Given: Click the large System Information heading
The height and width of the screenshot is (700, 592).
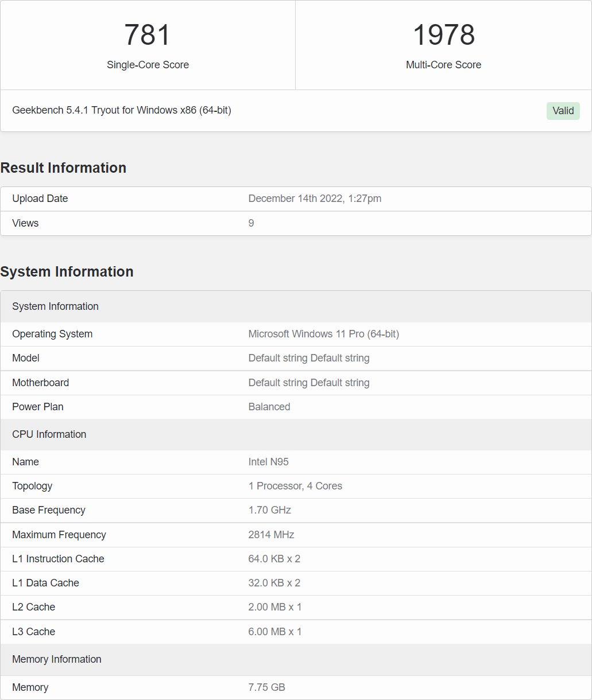Looking at the screenshot, I should coord(67,271).
